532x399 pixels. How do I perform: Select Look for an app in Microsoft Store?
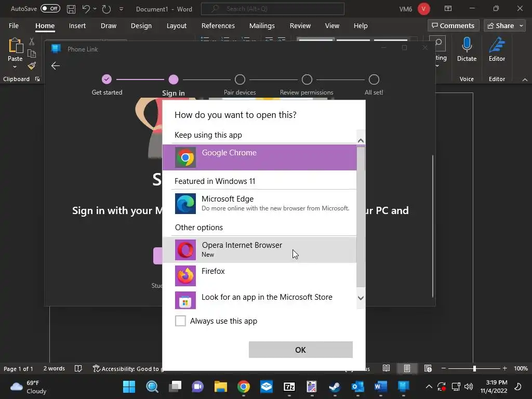(x=259, y=300)
